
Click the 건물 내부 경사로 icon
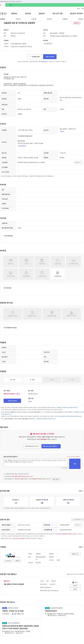[x=71, y=314]
